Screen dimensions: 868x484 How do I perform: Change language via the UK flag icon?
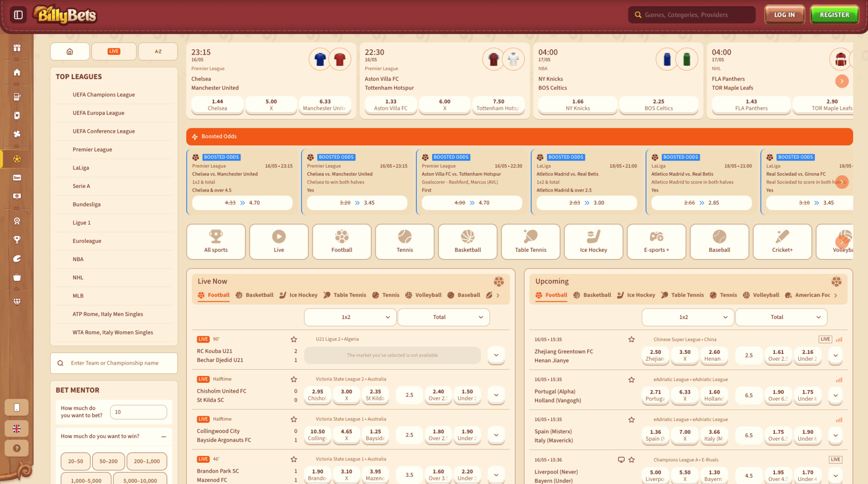point(17,428)
